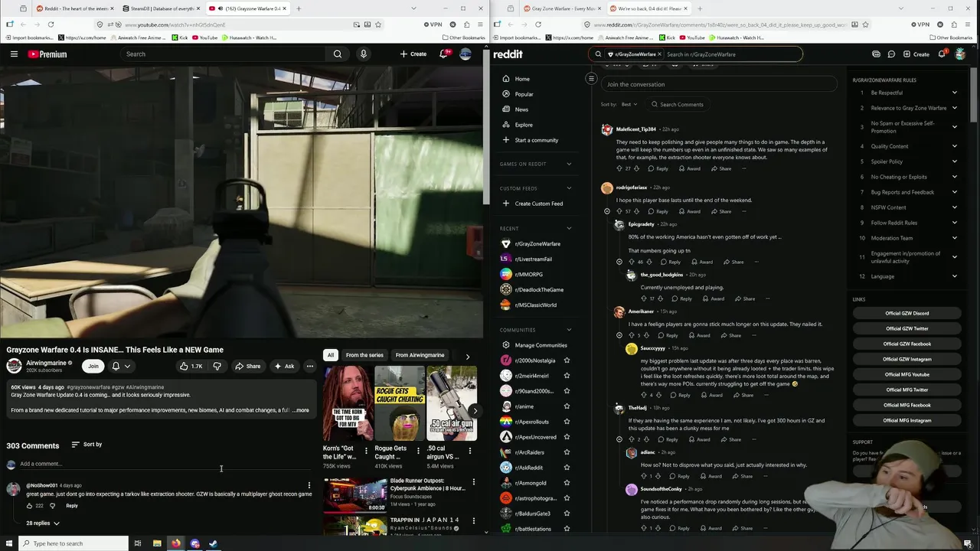This screenshot has height=551, width=980.
Task: Click the YouTube Premium logo
Action: point(47,54)
